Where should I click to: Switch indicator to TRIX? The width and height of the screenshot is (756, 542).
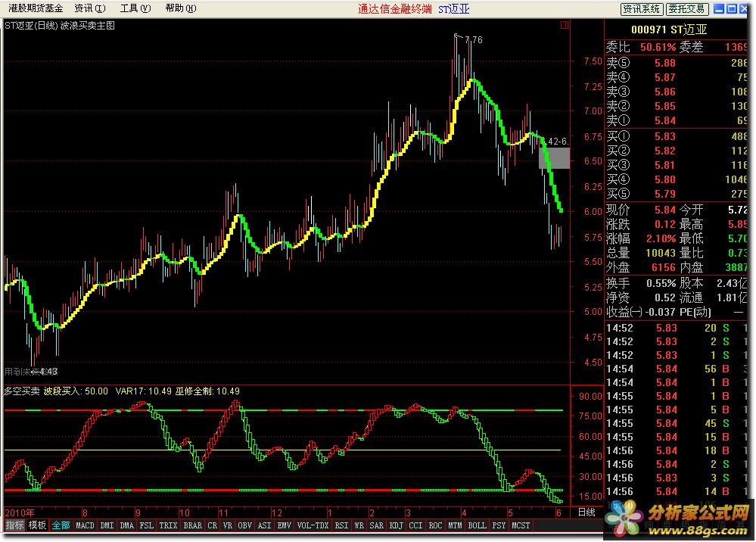168,525
